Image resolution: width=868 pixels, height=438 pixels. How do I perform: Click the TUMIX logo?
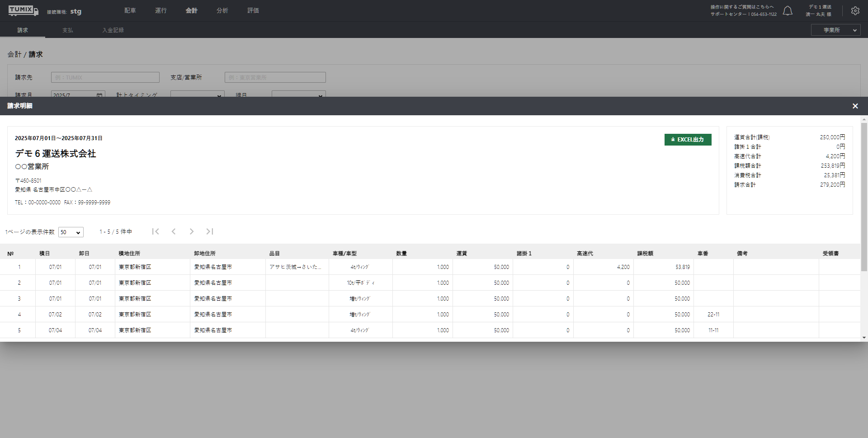23,10
